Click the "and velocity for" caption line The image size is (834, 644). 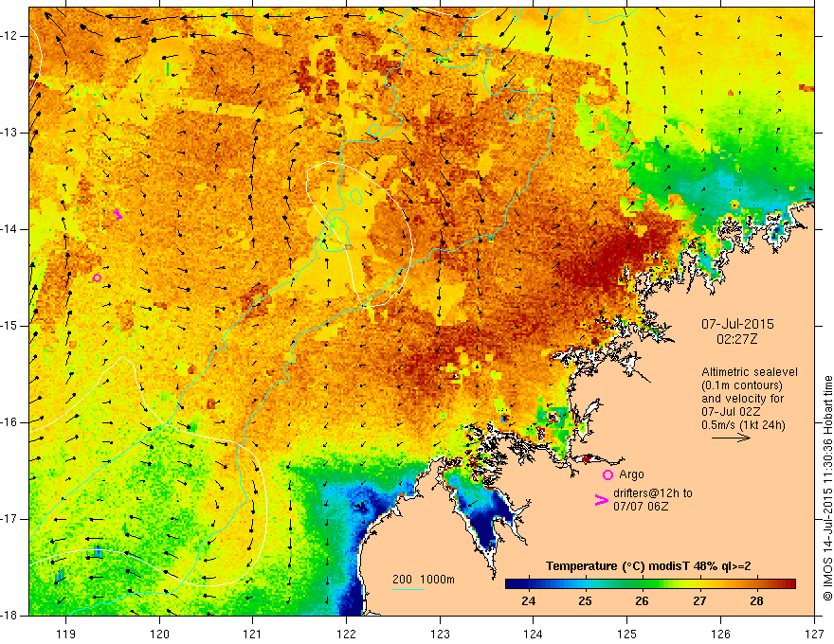click(x=742, y=398)
